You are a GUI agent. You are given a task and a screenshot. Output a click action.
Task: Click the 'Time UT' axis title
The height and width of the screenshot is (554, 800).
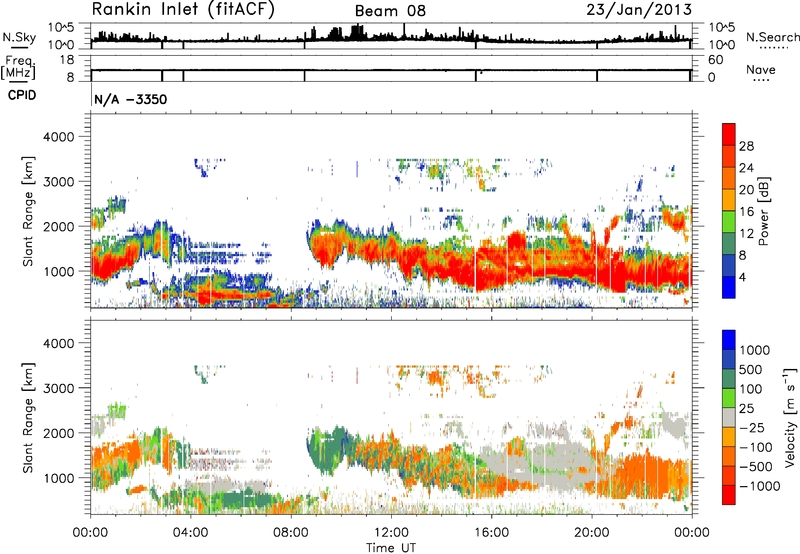(x=391, y=547)
